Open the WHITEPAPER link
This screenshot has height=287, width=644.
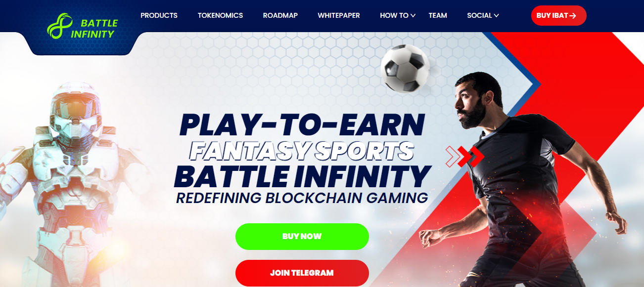coord(339,15)
